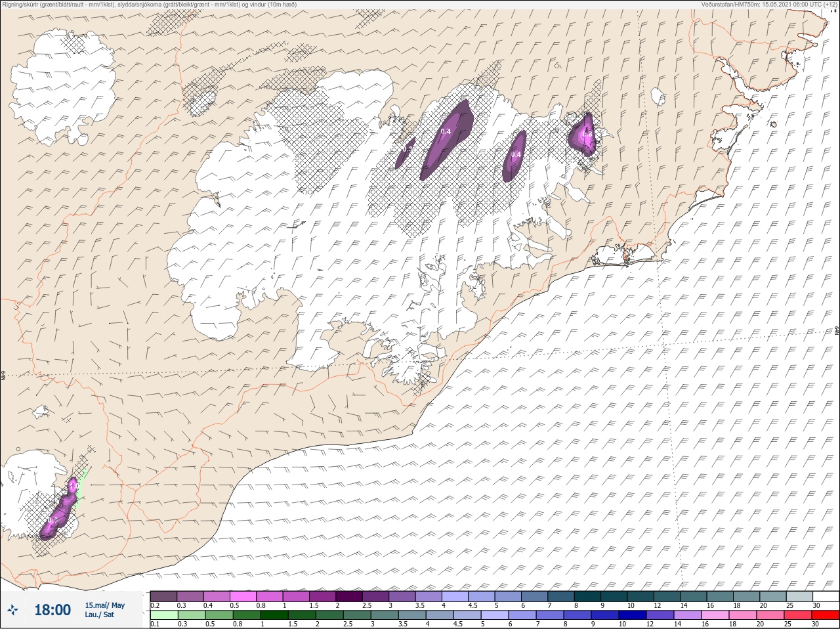Click the isolated round white glacier in the top-left
Viewport: 840px width, 629px height.
point(64,88)
